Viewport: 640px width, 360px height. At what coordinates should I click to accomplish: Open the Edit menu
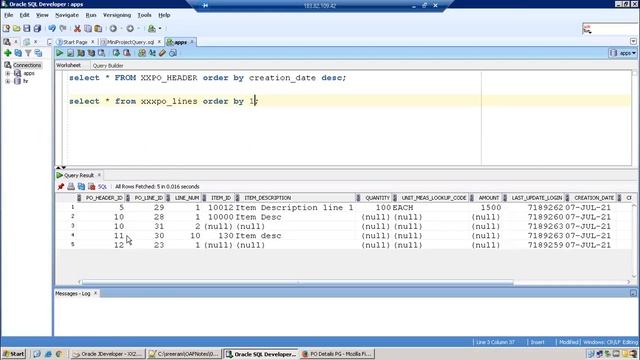pyautogui.click(x=24, y=15)
